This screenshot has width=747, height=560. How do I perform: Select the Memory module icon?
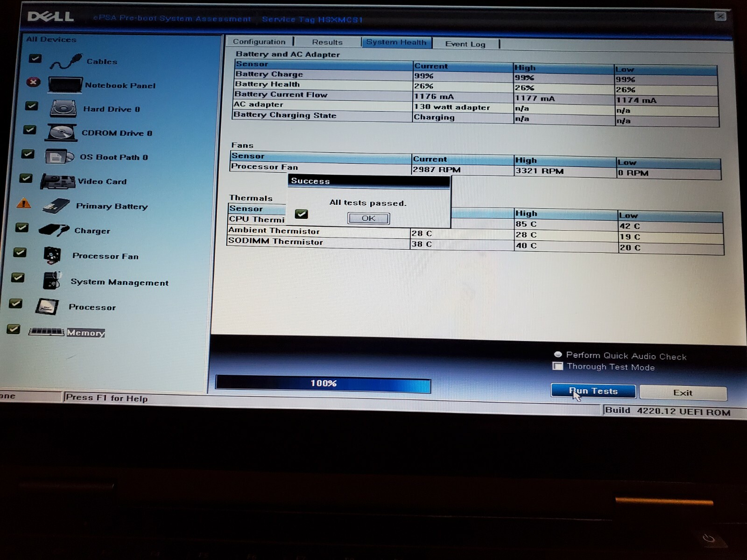point(46,332)
